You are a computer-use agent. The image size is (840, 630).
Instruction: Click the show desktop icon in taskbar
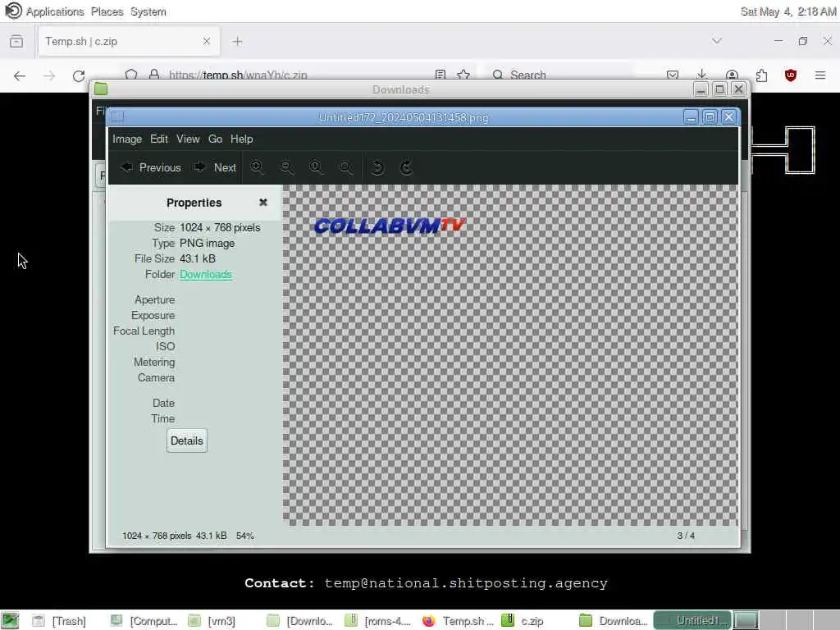tap(10, 620)
